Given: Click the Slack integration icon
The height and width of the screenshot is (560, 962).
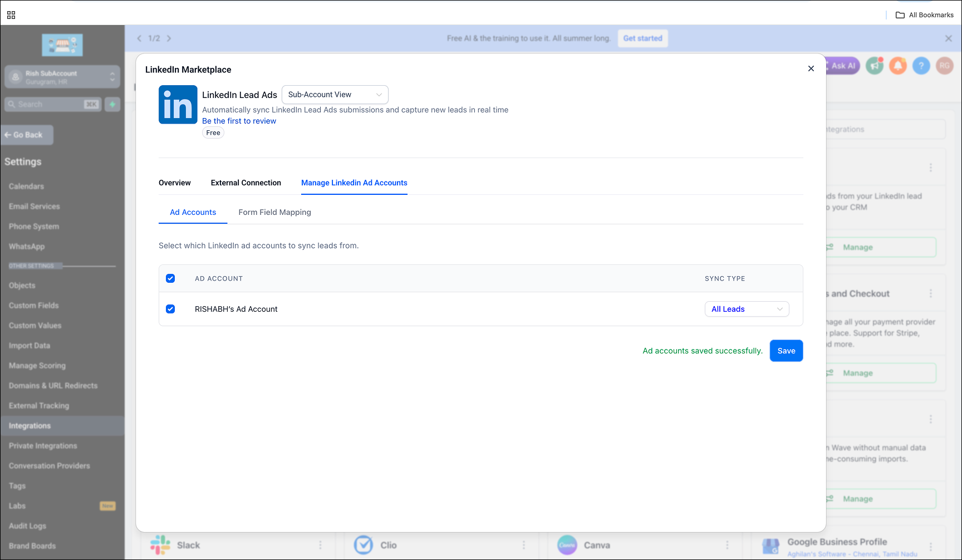Looking at the screenshot, I should (x=160, y=545).
